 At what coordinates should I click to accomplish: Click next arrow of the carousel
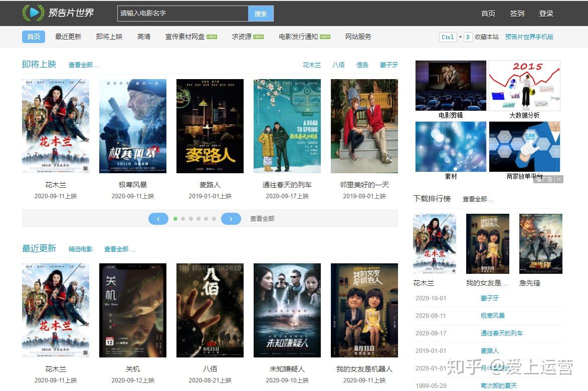click(231, 219)
